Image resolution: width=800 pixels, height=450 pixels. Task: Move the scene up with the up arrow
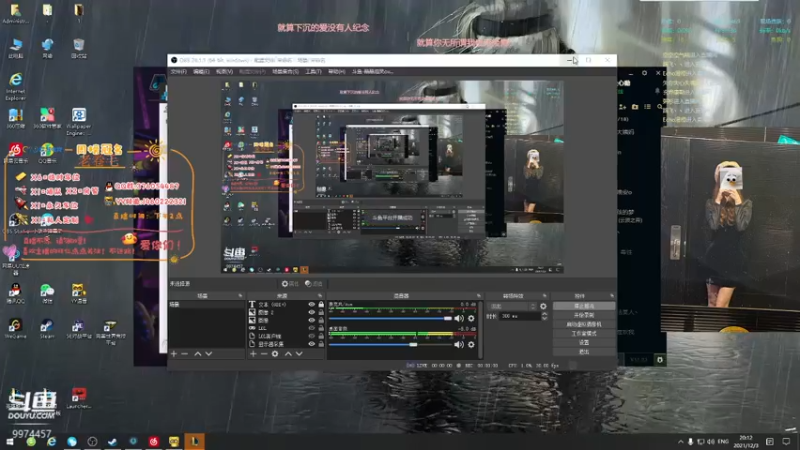click(197, 354)
